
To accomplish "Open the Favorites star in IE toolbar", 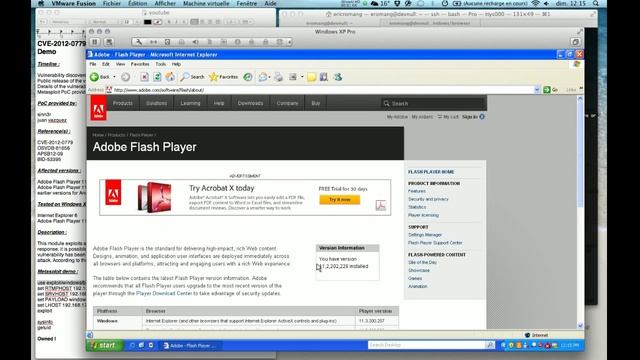I will pyautogui.click(x=223, y=77).
